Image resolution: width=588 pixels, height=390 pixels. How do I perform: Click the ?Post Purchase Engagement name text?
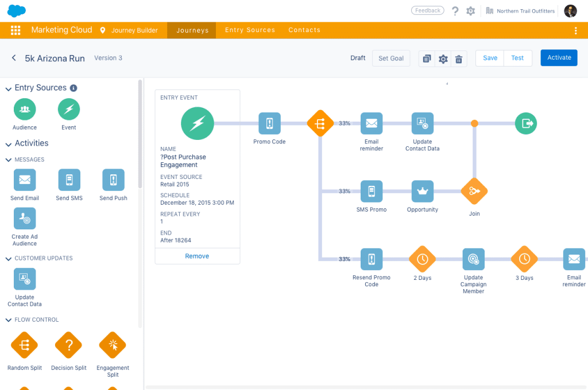coord(183,161)
